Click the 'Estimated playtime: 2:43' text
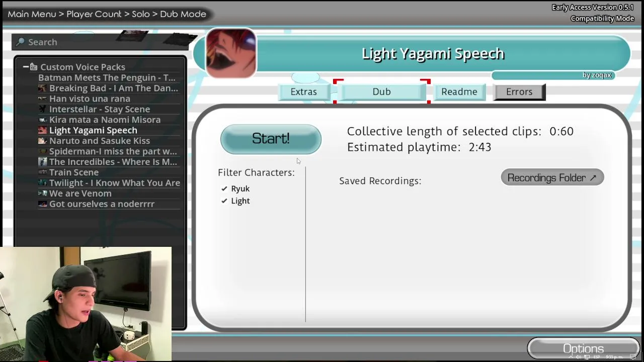The height and width of the screenshot is (362, 644). 419,147
